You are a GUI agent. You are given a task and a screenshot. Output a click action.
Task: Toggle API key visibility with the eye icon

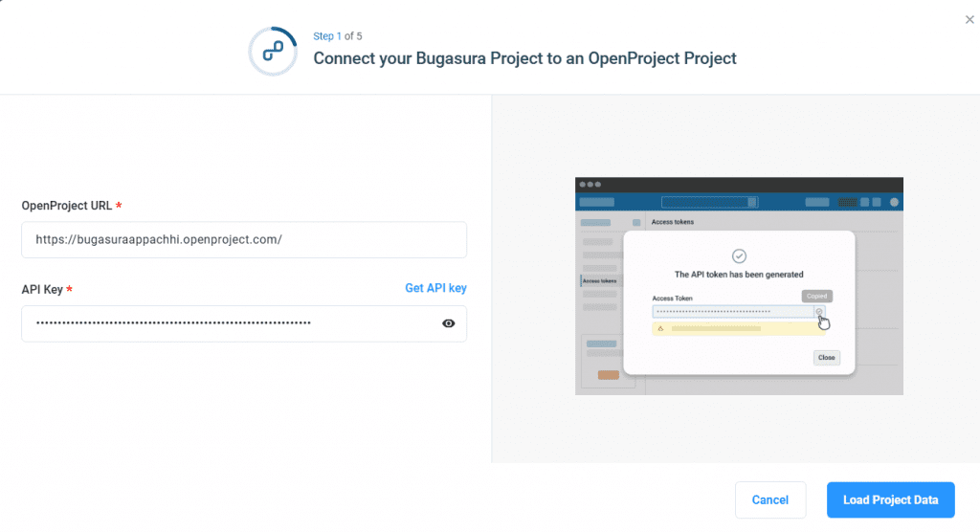[448, 323]
